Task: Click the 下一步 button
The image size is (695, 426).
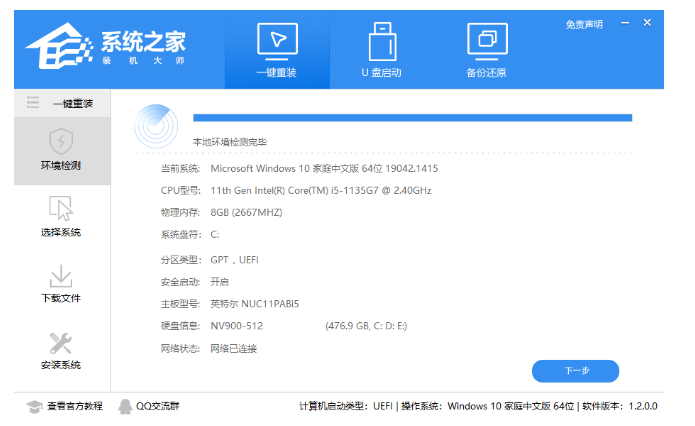Action: click(575, 371)
